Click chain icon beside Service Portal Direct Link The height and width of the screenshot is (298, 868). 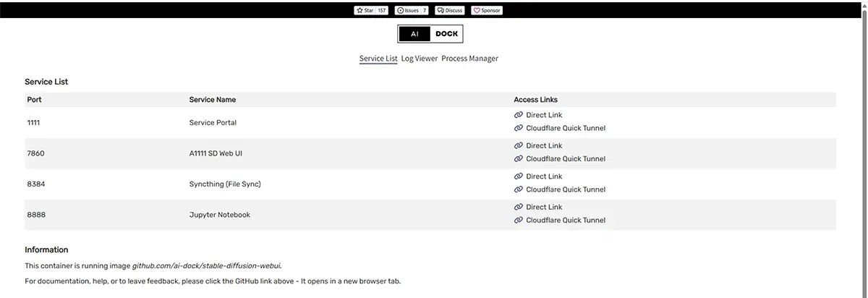518,115
